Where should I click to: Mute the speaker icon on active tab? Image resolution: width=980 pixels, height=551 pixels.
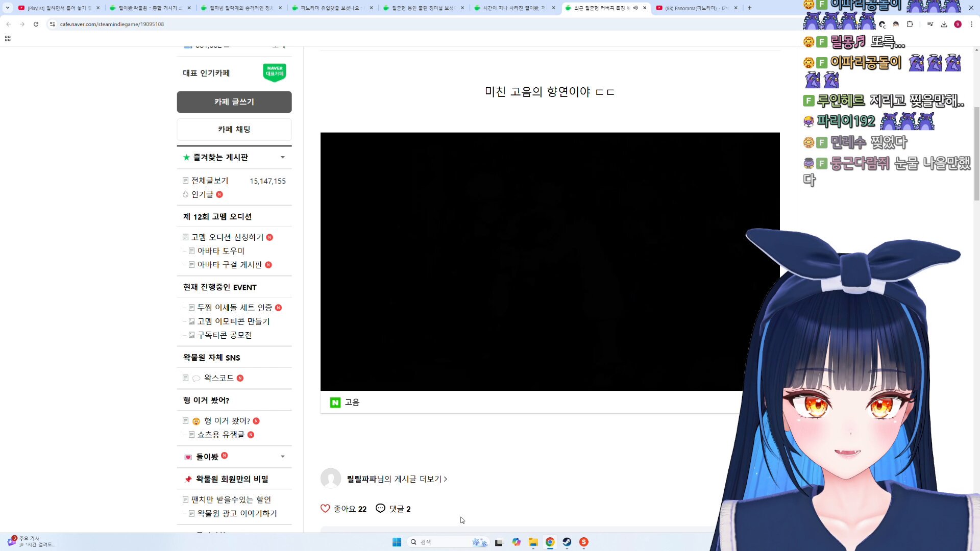(635, 8)
